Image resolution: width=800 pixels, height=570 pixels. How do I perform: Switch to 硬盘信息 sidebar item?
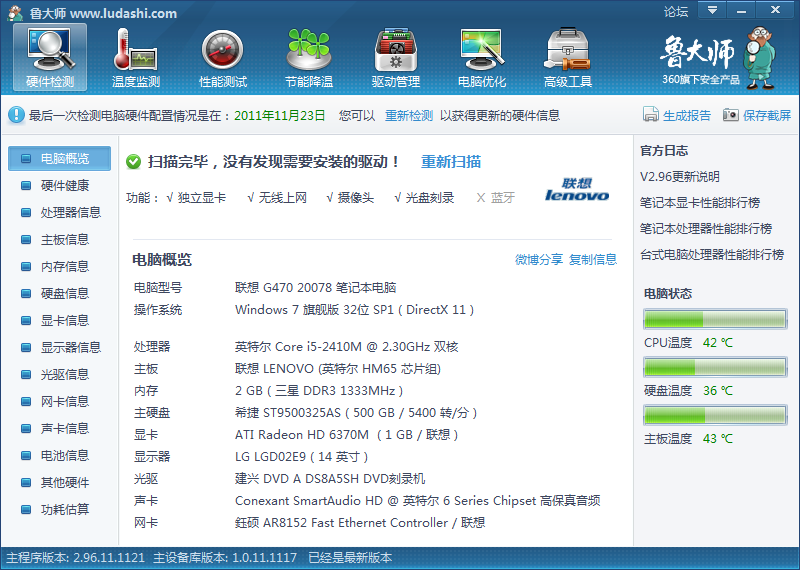pyautogui.click(x=64, y=293)
